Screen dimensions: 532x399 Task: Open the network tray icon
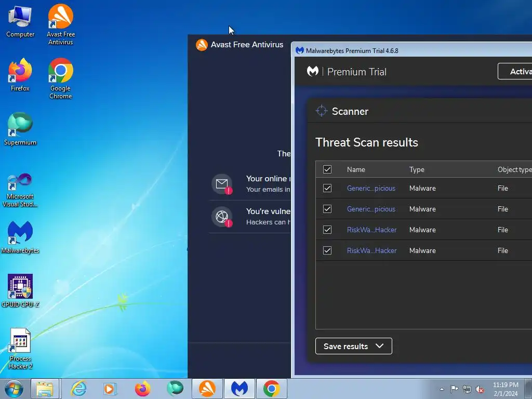467,389
